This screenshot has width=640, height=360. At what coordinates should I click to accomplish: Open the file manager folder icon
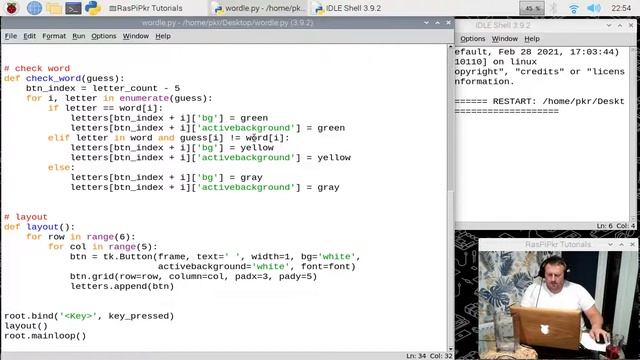[x=54, y=8]
